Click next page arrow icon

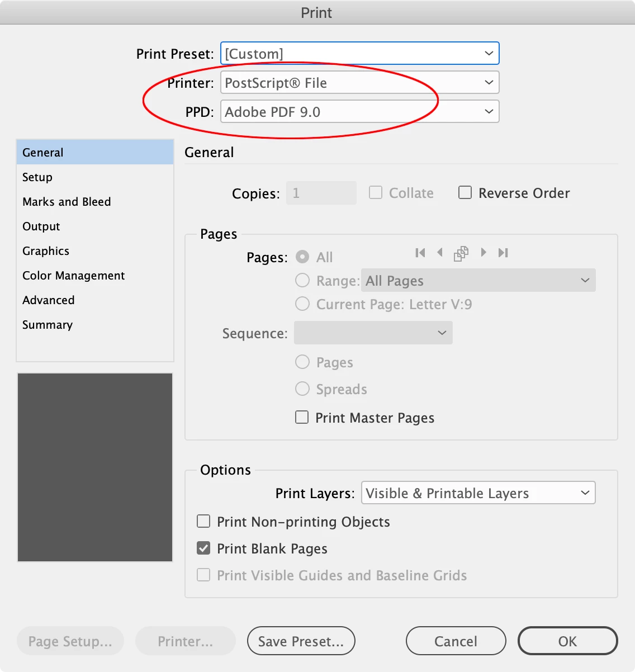[484, 253]
